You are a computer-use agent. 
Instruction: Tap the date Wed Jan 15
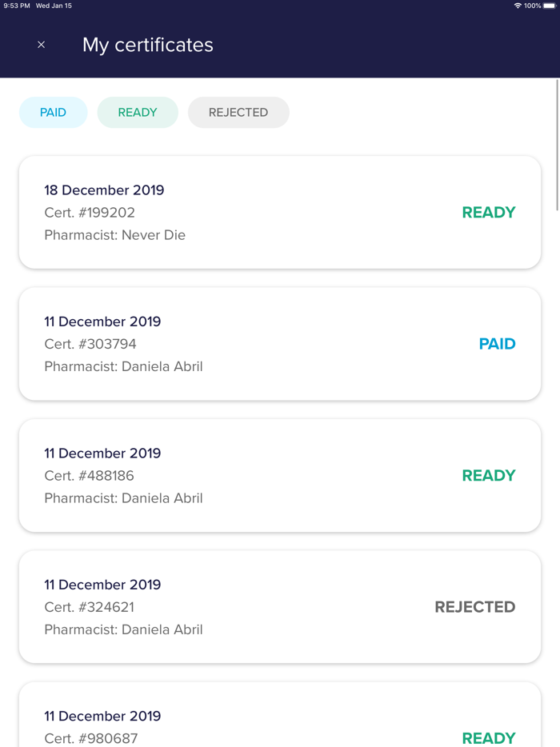pos(53,6)
